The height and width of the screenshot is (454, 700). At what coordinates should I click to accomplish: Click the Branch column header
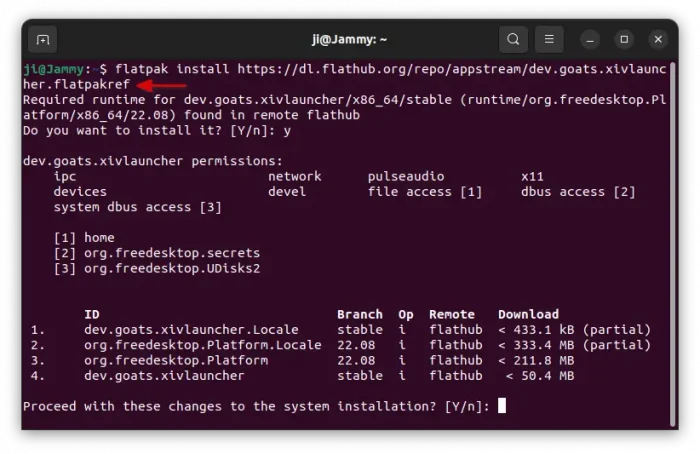[x=359, y=314]
